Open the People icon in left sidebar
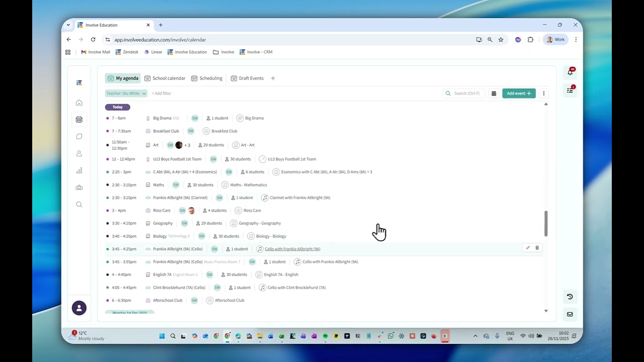 click(x=79, y=153)
